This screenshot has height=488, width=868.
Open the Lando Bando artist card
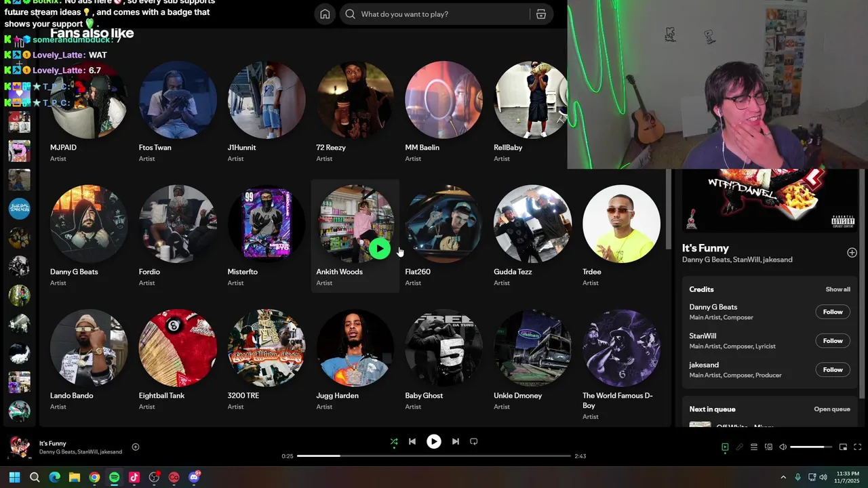[x=89, y=360]
